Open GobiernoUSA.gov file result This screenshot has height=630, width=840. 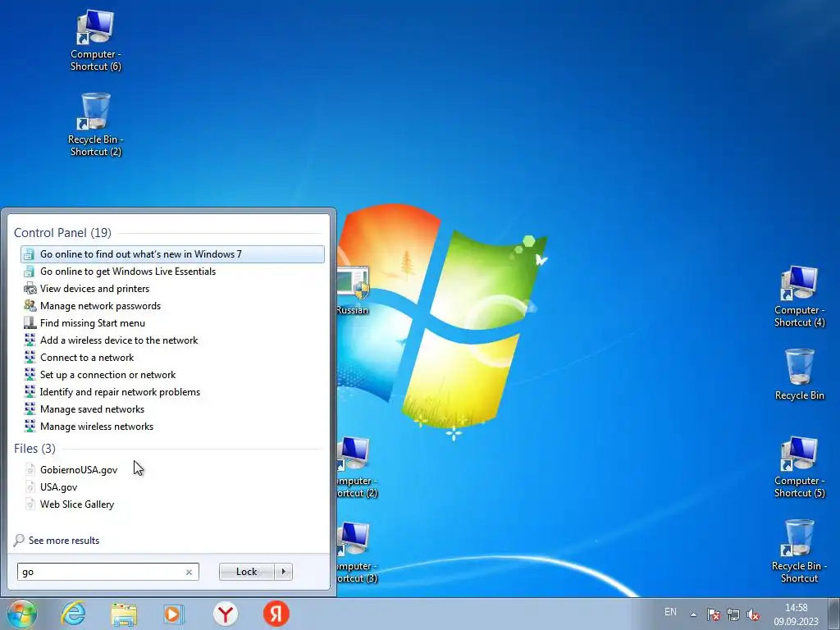(x=172, y=470)
